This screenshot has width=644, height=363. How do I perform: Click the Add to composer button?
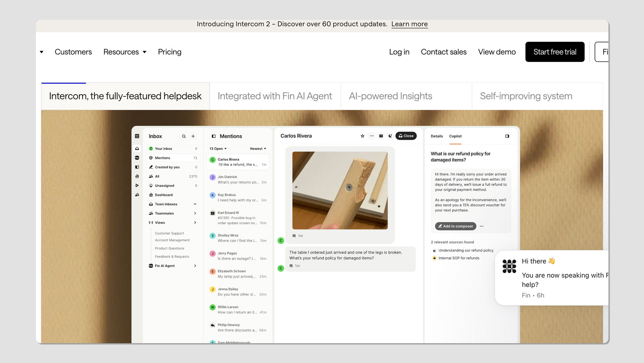click(456, 226)
